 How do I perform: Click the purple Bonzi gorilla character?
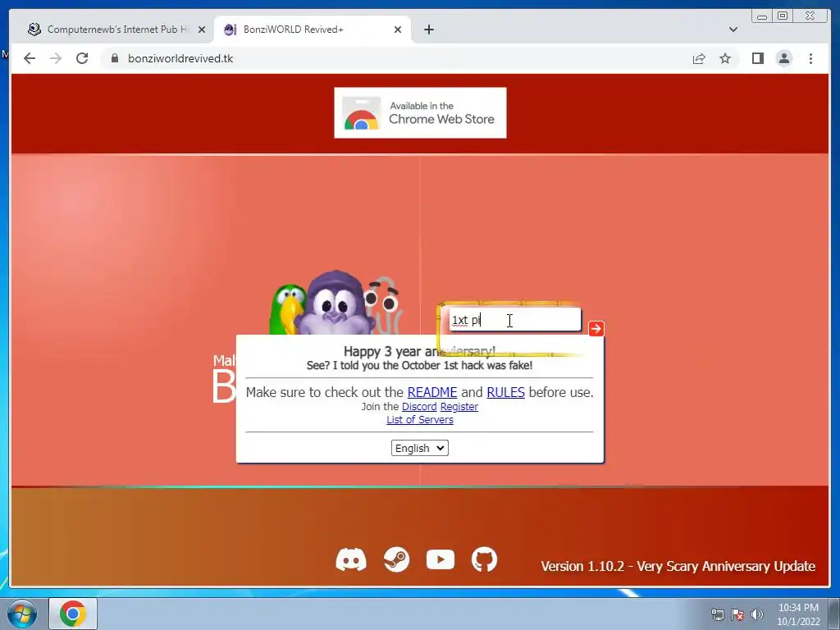[335, 304]
